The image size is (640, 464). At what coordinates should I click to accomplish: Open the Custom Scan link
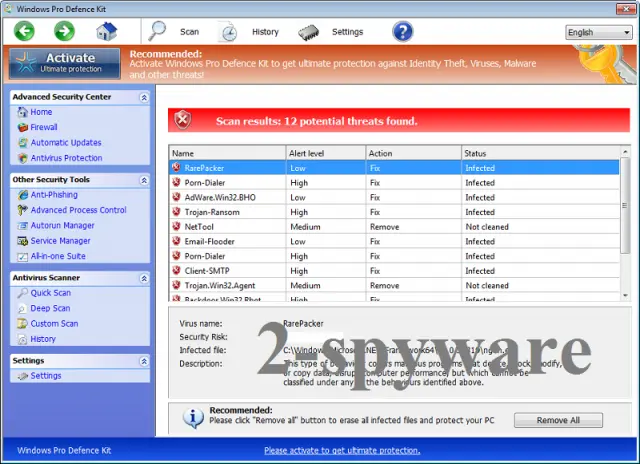click(54, 324)
